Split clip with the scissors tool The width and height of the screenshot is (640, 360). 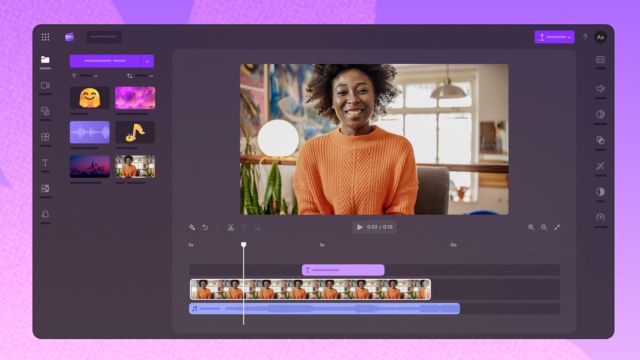(231, 227)
